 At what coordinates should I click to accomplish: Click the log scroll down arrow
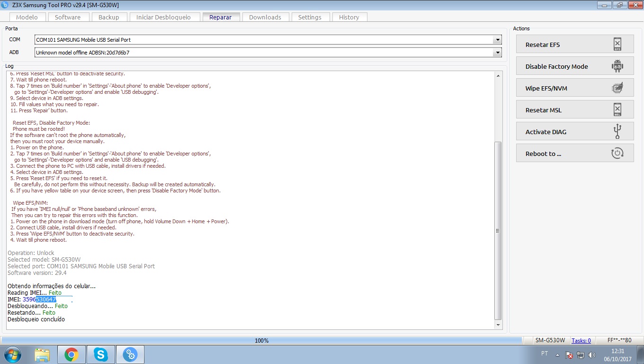click(x=498, y=325)
